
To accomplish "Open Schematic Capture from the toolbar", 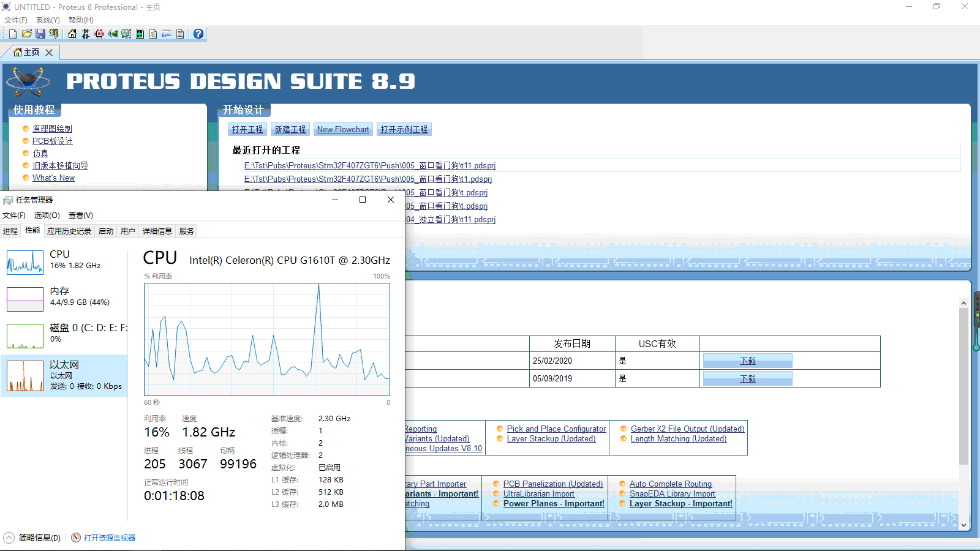I will coord(86,34).
